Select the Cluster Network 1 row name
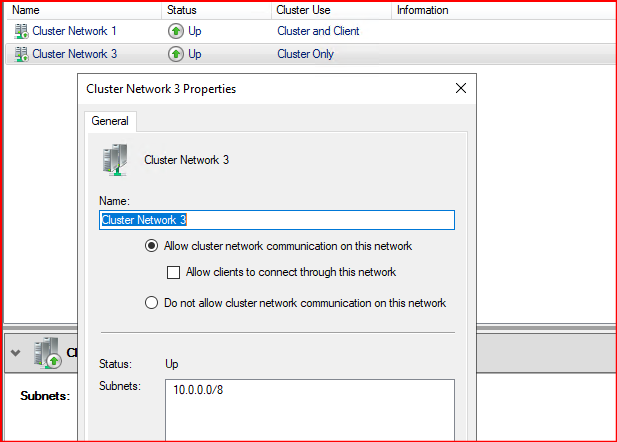This screenshot has width=617, height=442. pos(74,31)
